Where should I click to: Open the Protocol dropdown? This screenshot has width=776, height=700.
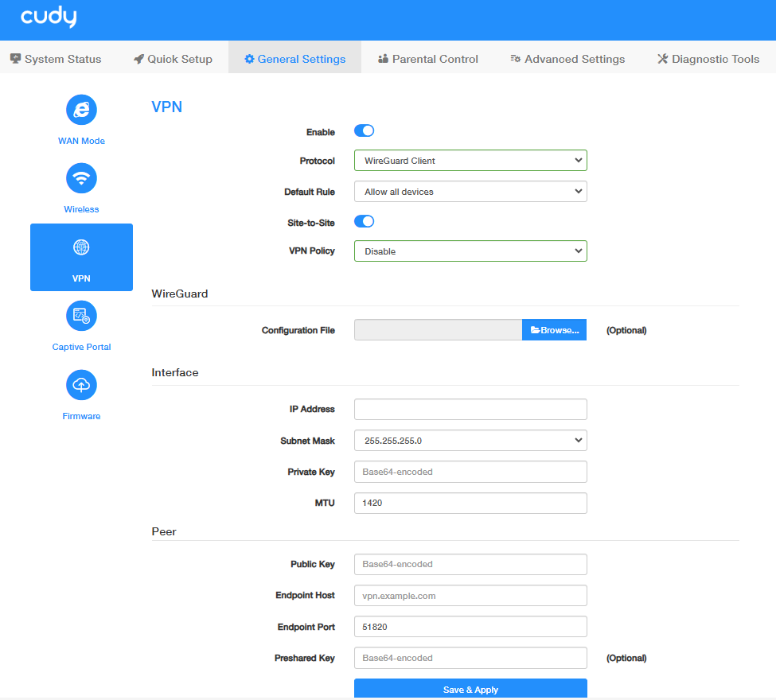pos(470,160)
